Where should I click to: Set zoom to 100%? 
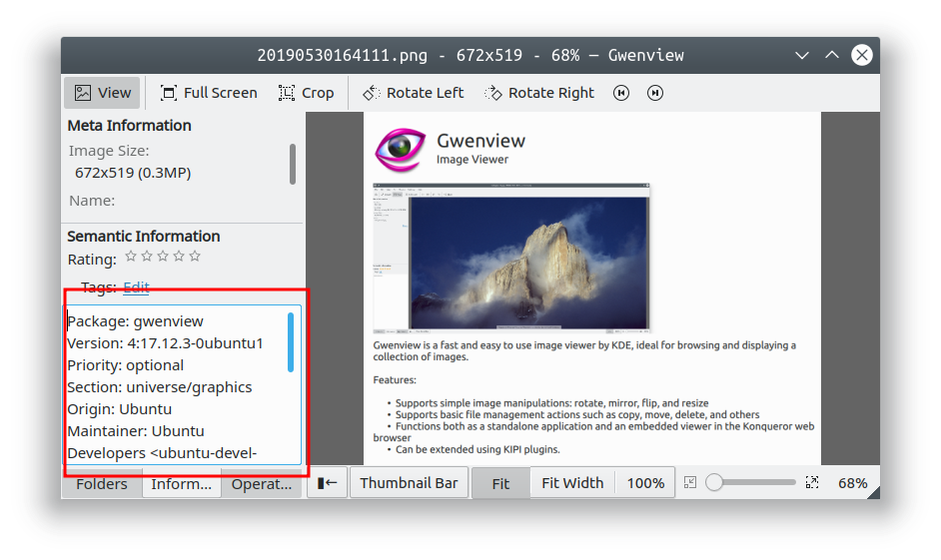pos(645,483)
